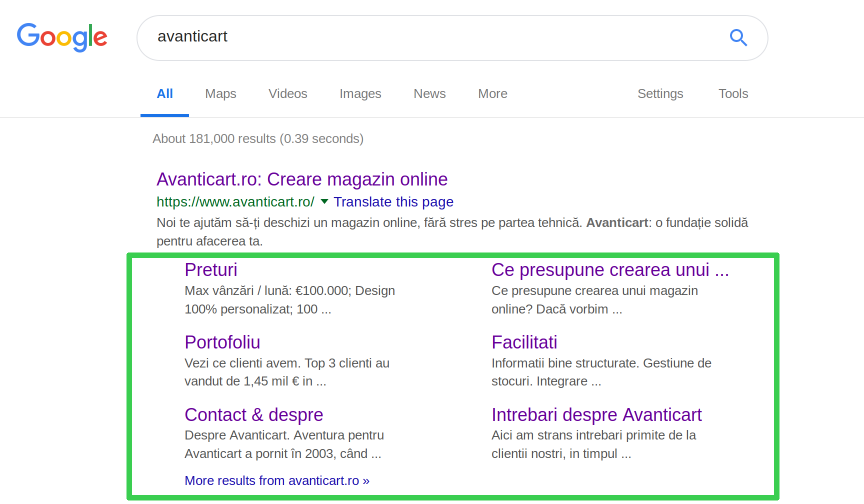This screenshot has height=504, width=864.
Task: Open the Avanticart.ro: Creare magazin online result
Action: point(302,179)
